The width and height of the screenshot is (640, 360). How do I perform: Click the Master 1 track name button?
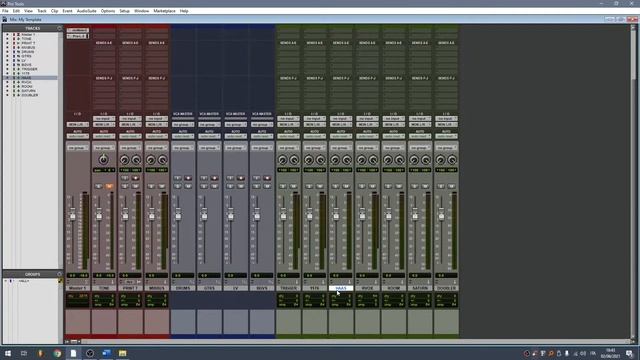(x=78, y=288)
